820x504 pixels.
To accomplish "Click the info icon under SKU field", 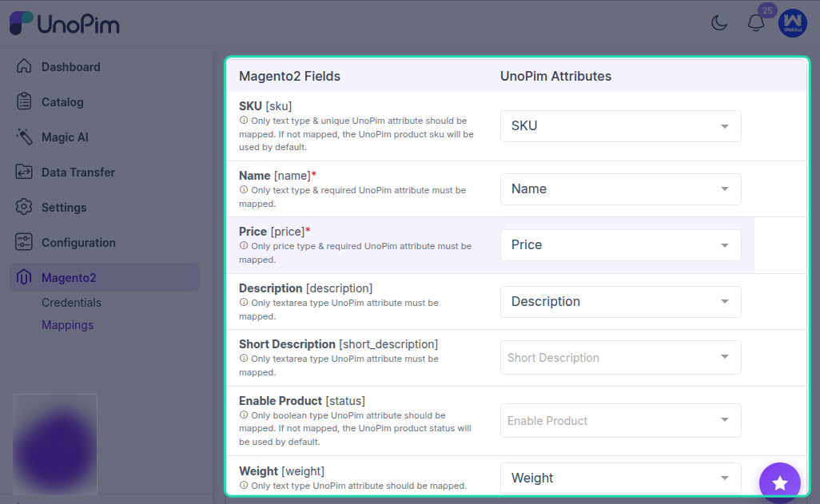I will (244, 121).
